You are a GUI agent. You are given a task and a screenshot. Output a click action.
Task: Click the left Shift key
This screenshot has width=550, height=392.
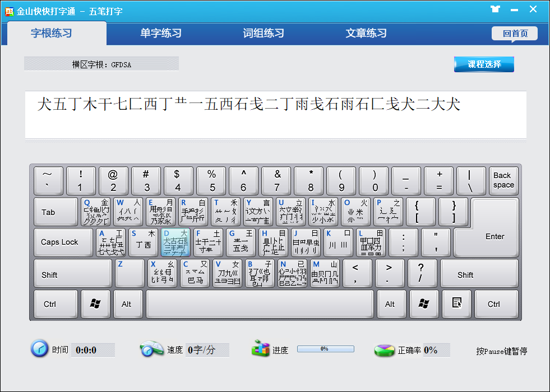click(73, 273)
